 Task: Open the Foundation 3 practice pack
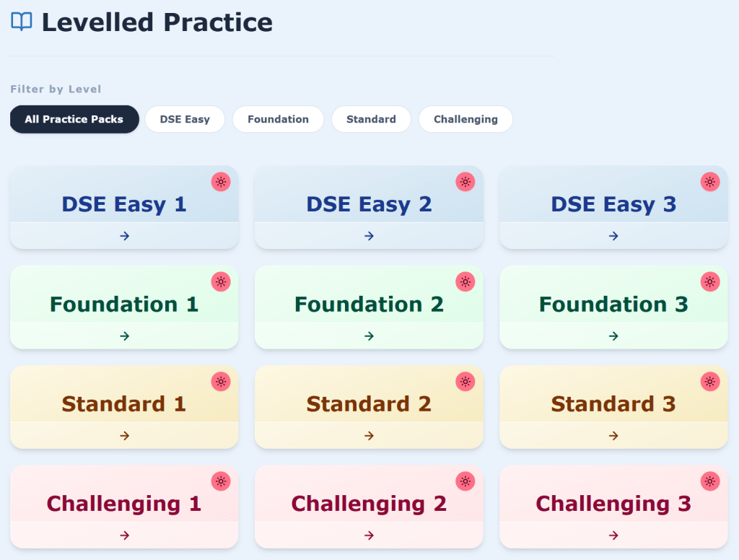(613, 304)
